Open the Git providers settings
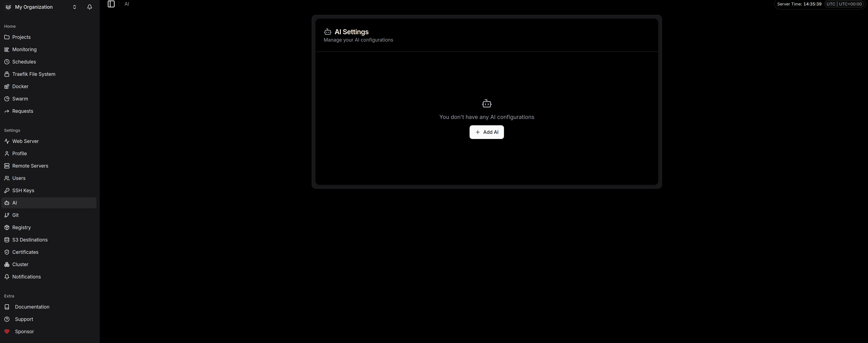 click(16, 215)
